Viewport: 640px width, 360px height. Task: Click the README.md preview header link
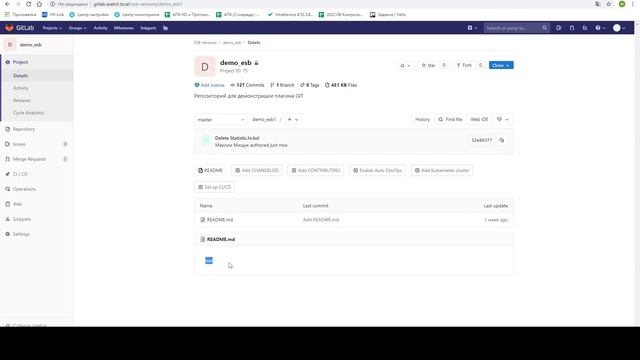click(221, 239)
